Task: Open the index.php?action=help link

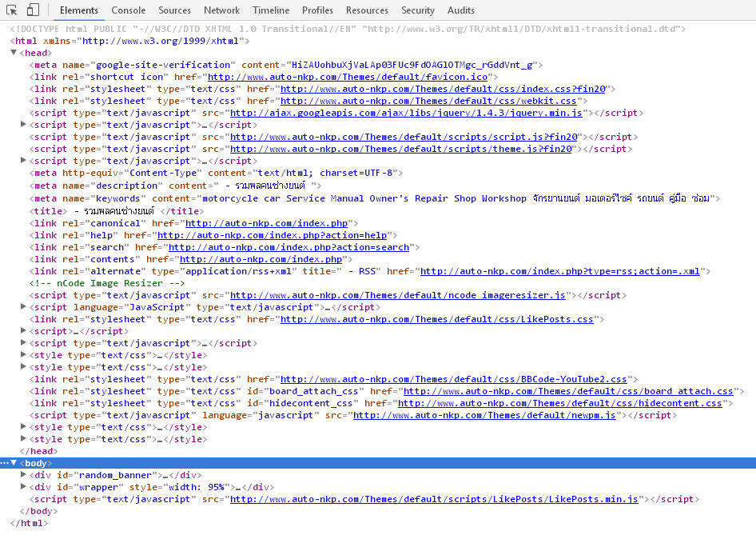Action: (273, 235)
